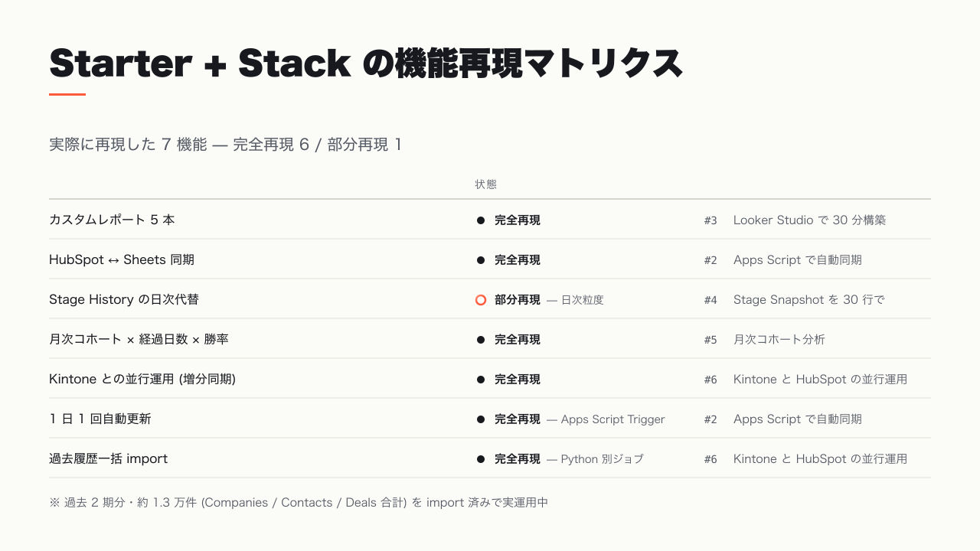The height and width of the screenshot is (551, 980).
Task: Click the black status dot in the Kintone との並行運用 (増分同期) row
Action: point(481,380)
